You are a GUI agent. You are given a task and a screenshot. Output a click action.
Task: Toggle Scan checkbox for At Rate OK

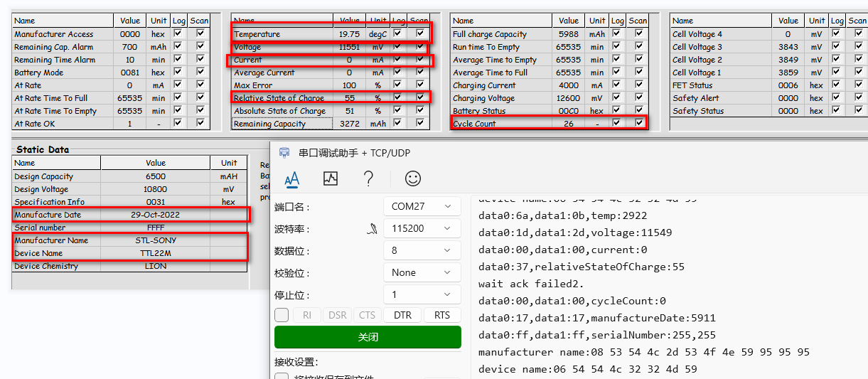(200, 123)
